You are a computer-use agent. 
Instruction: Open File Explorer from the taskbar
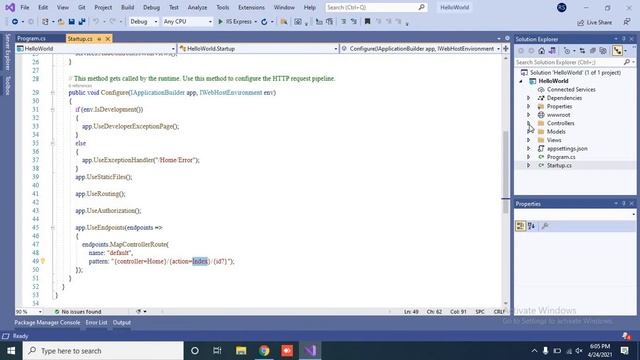pyautogui.click(x=241, y=351)
